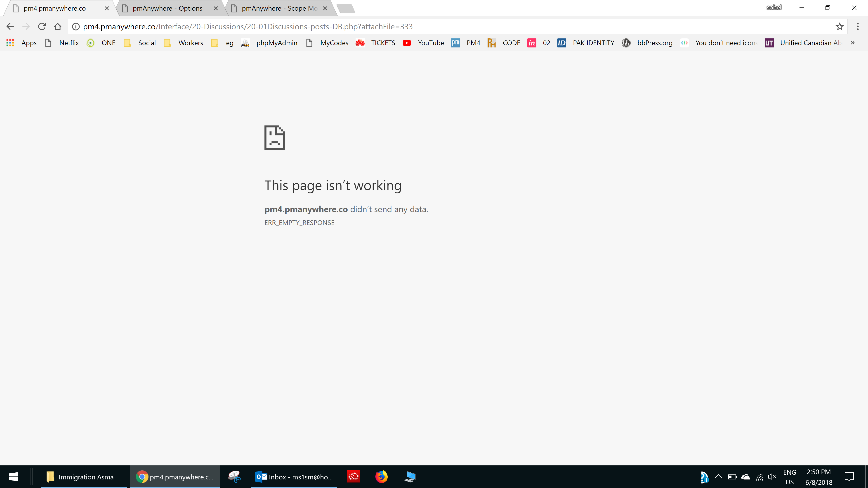Viewport: 868px width, 488px height.
Task: Switch to pmAnywhere - Options tab
Action: [x=167, y=8]
